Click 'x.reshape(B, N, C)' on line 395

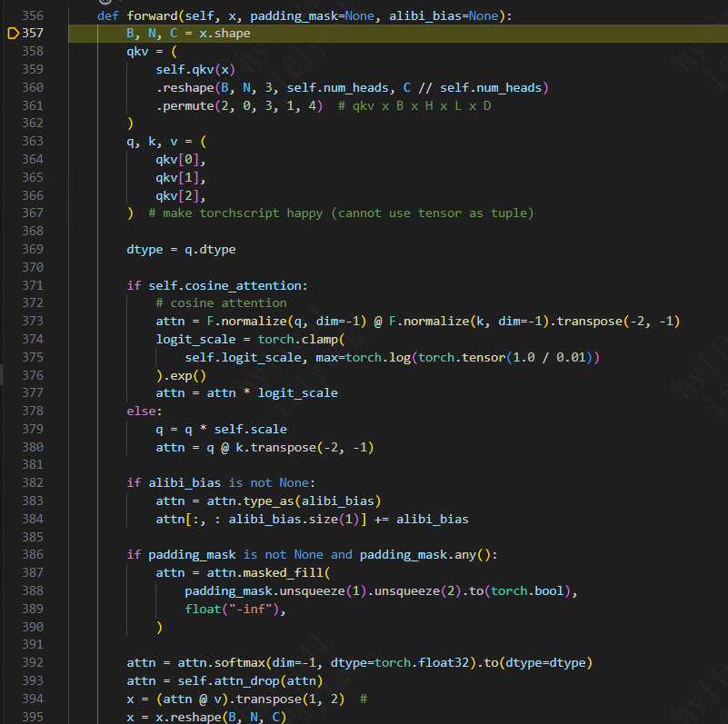(x=221, y=717)
